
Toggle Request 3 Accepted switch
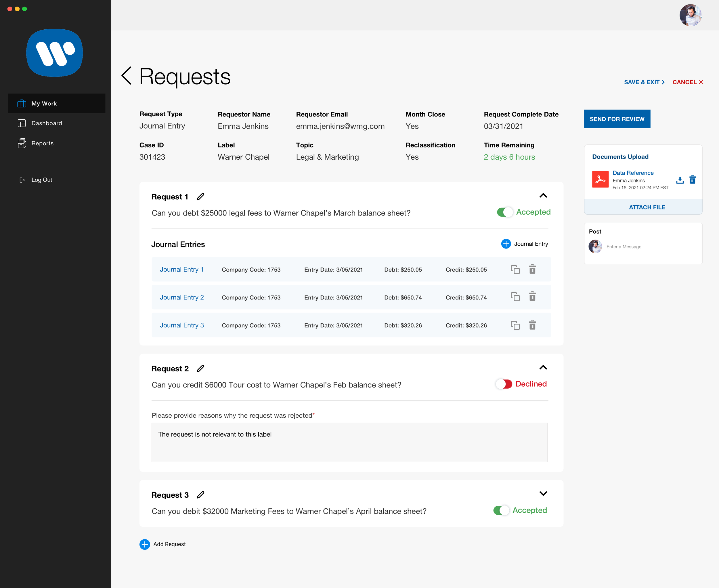pyautogui.click(x=501, y=510)
